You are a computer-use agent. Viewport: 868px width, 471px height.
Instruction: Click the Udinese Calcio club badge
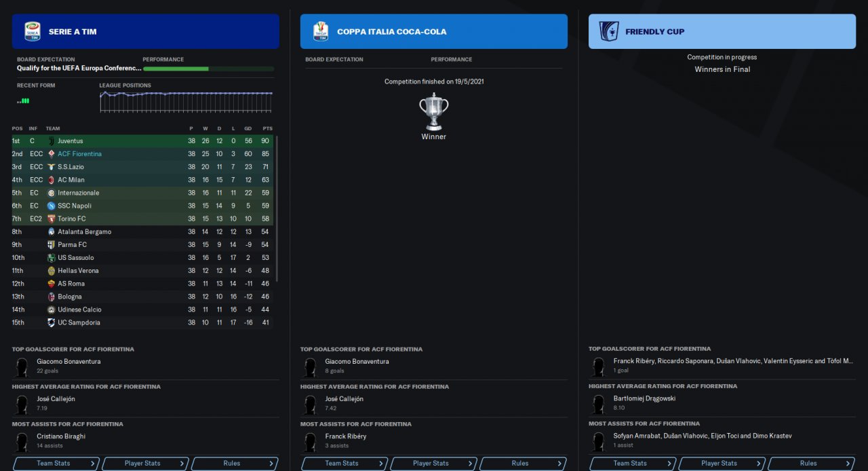coord(51,309)
